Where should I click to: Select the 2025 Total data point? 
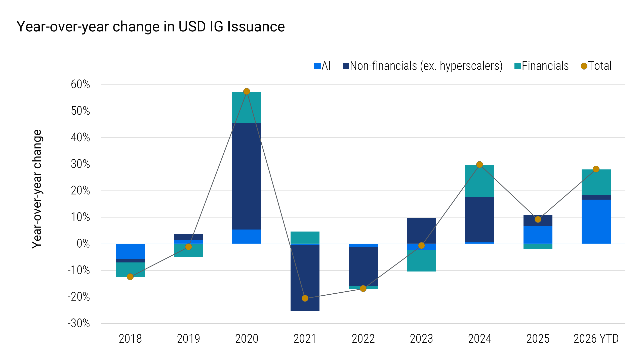point(538,219)
